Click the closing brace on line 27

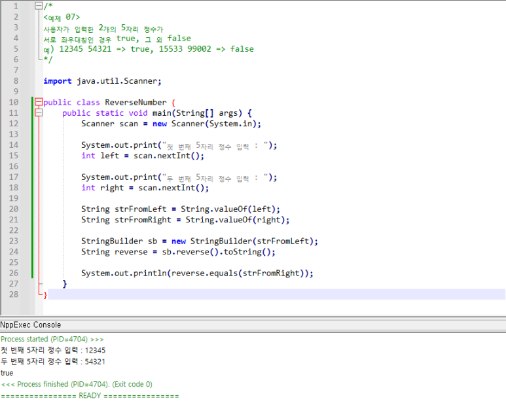point(65,283)
